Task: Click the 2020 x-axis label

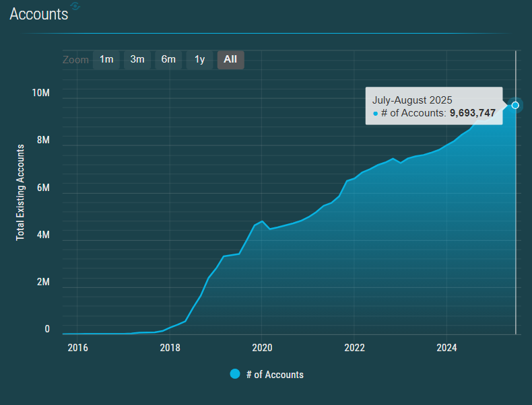Action: point(262,347)
